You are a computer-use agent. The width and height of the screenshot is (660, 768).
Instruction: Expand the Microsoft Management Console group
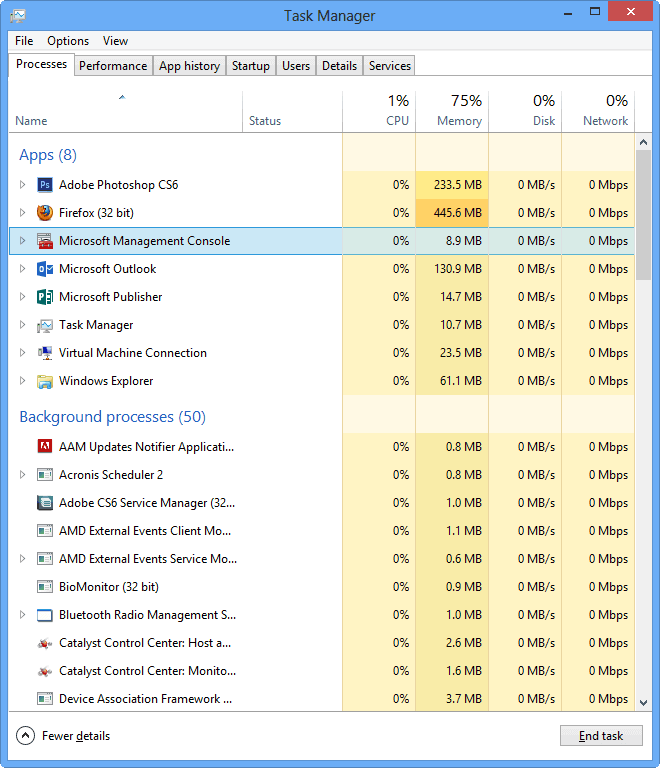(x=22, y=240)
